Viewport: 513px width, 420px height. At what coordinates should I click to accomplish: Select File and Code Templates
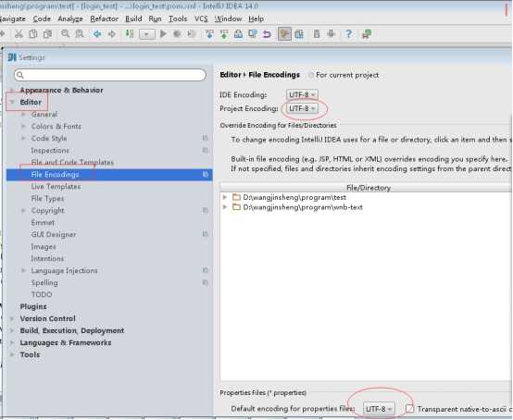coord(72,163)
